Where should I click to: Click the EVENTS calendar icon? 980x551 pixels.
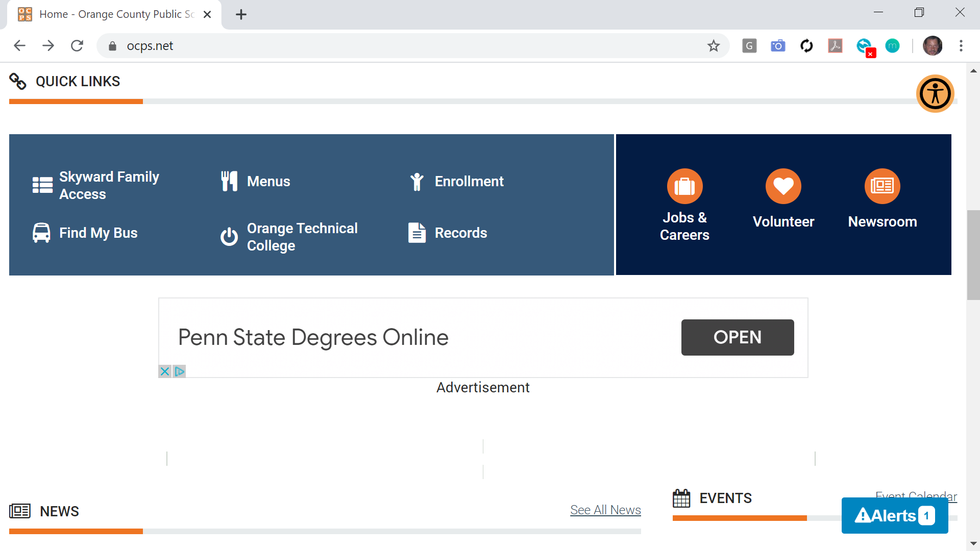[x=681, y=498]
